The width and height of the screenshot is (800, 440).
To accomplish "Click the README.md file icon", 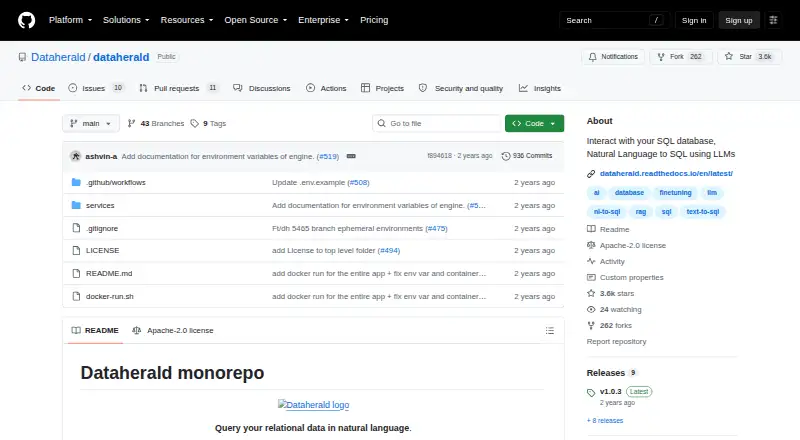I will click(76, 274).
